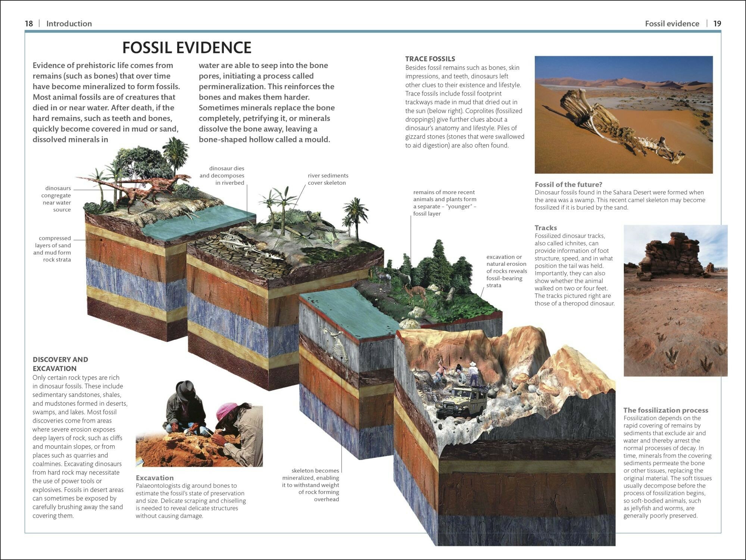Click 'The fossilization process' heading
The image size is (746, 560).
coord(665,410)
